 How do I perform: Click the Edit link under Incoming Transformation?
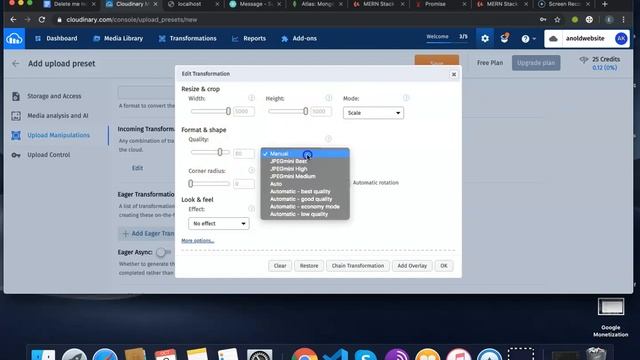(137, 168)
